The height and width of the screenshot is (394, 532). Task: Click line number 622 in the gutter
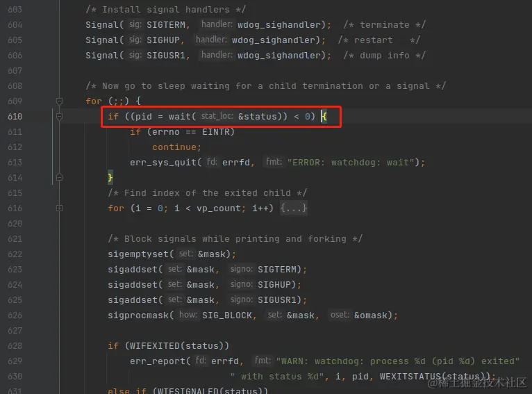pyautogui.click(x=15, y=254)
